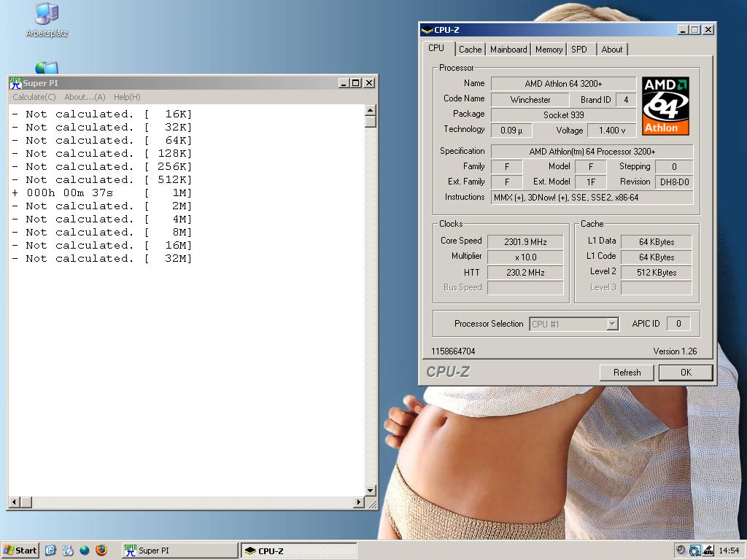The height and width of the screenshot is (560, 747).
Task: Click the 32M Not calculated row
Action: (102, 259)
